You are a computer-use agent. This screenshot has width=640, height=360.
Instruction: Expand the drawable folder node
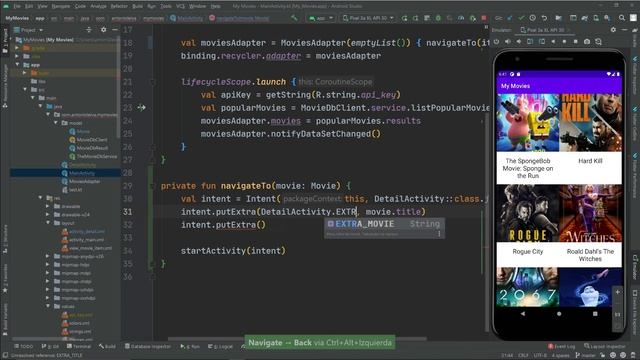pyautogui.click(x=48, y=206)
